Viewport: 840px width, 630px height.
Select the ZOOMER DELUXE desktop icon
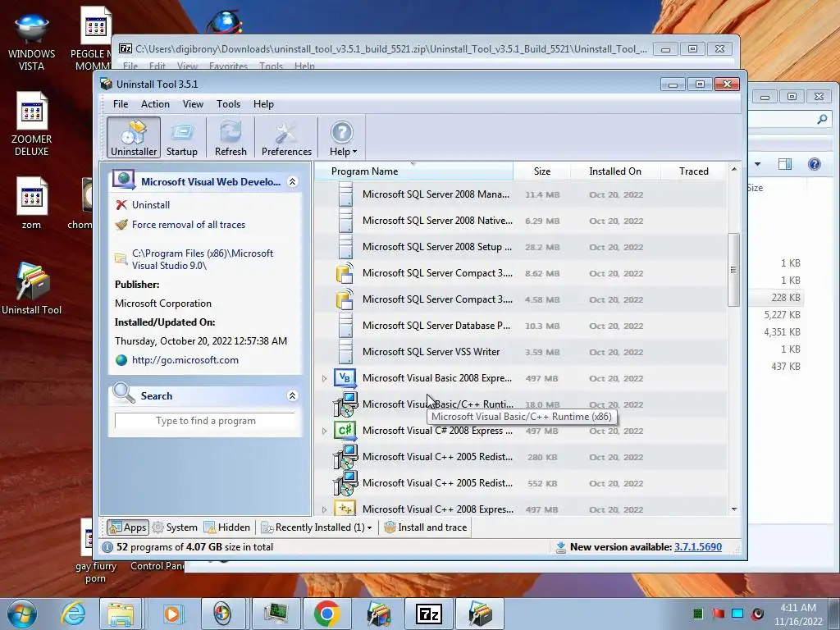[32, 125]
